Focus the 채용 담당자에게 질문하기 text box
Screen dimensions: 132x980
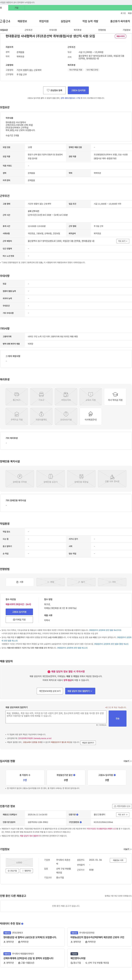click(x=56, y=717)
